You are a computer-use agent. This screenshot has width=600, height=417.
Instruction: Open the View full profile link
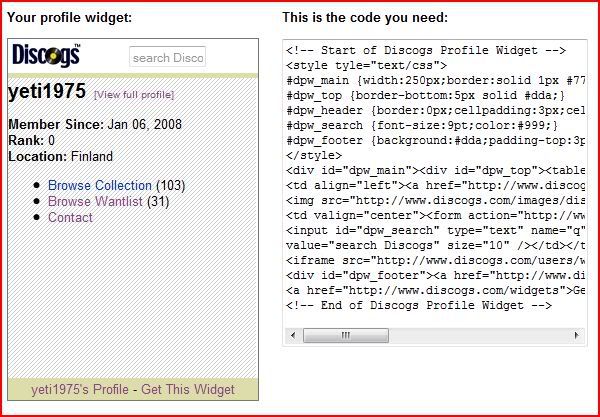(x=134, y=95)
